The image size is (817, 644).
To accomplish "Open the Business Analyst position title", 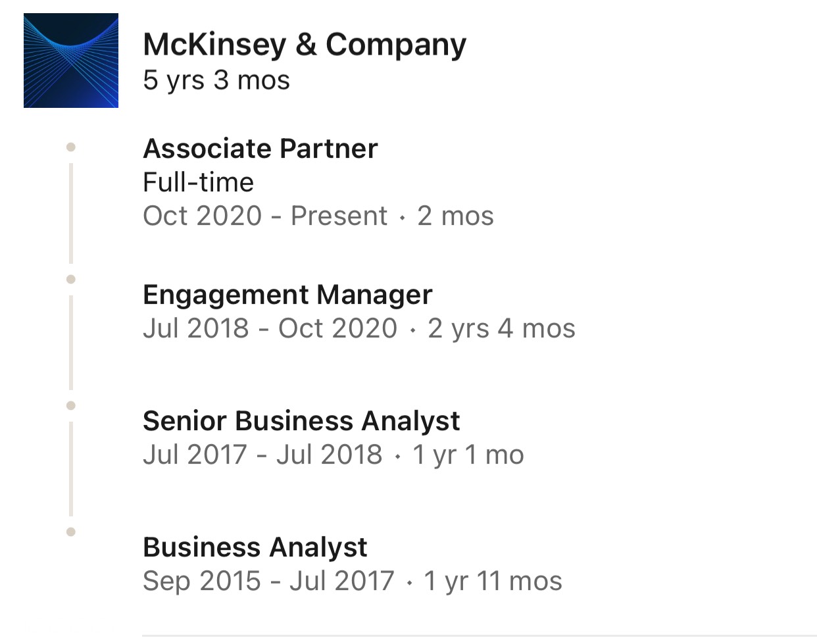I will [x=255, y=547].
